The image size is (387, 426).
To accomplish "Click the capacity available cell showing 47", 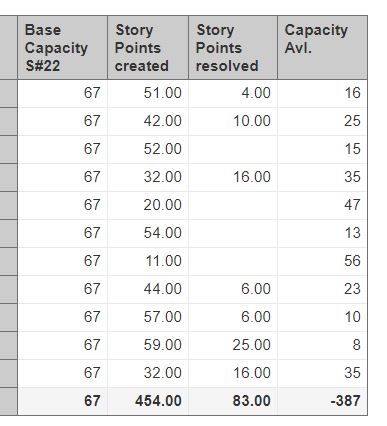I will [322, 205].
